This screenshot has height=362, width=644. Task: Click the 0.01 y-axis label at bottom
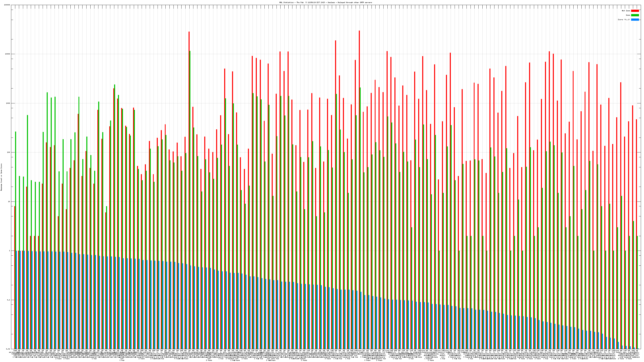pyautogui.click(x=8, y=349)
